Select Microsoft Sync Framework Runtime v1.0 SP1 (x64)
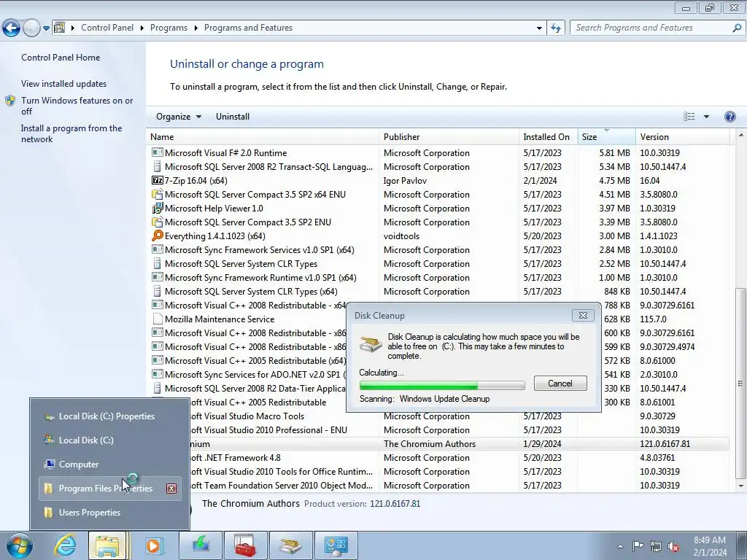This screenshot has width=747, height=560. [438, 278]
